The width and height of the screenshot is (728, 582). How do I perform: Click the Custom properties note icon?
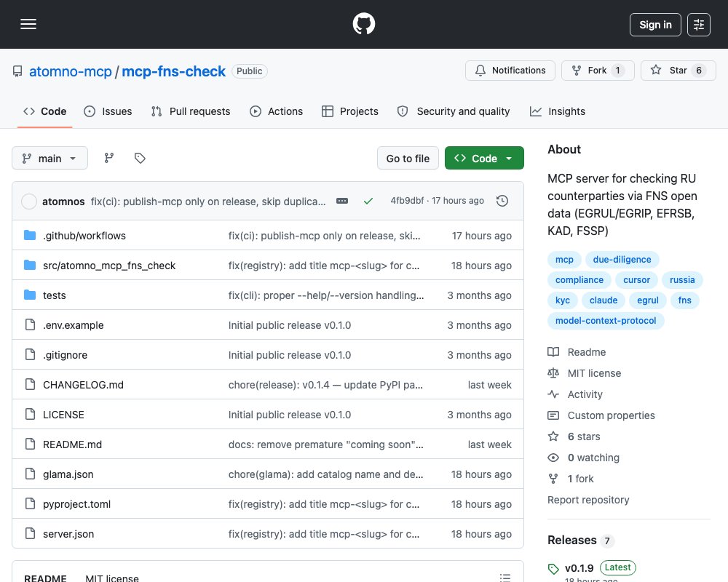(x=553, y=415)
